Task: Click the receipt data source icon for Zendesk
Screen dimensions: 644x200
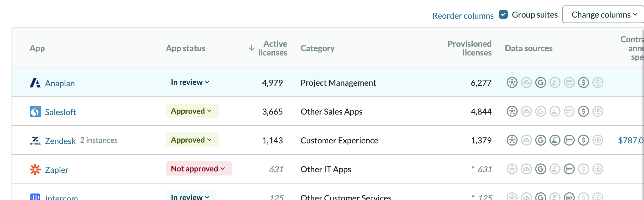Action: (x=555, y=140)
